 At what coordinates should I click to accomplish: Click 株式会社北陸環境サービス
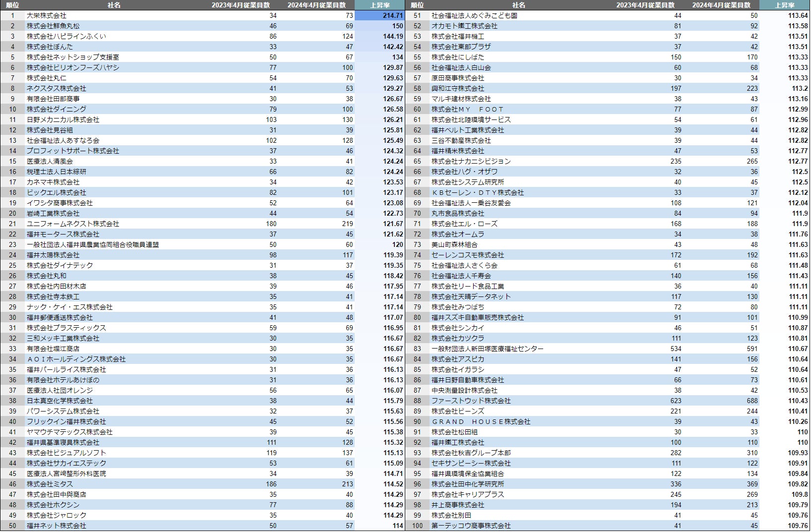pyautogui.click(x=471, y=119)
